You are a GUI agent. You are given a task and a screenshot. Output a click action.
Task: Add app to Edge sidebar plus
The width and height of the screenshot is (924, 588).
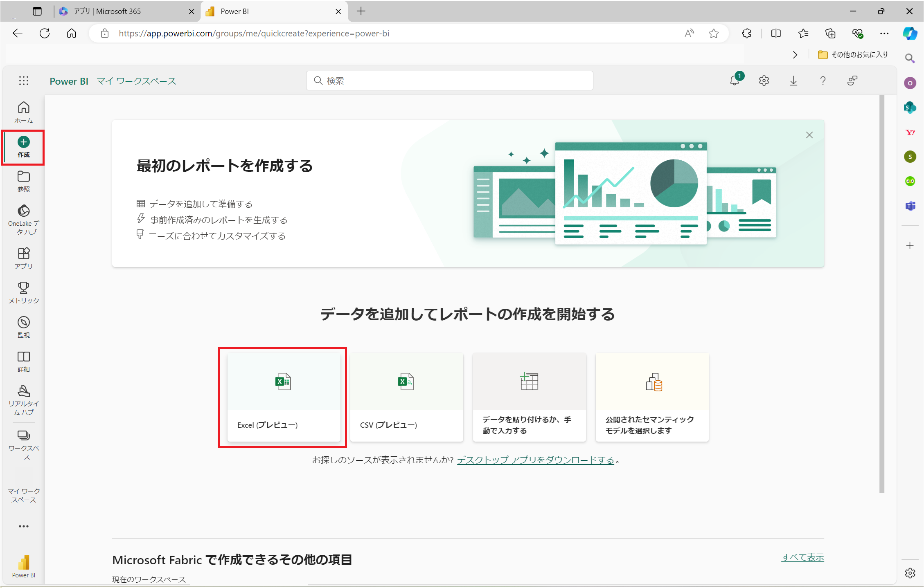click(910, 245)
